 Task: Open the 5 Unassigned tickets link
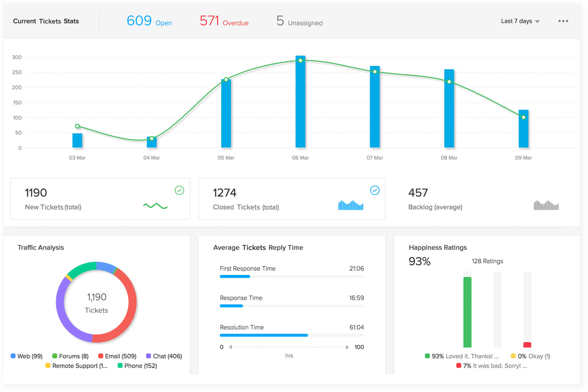tap(299, 22)
